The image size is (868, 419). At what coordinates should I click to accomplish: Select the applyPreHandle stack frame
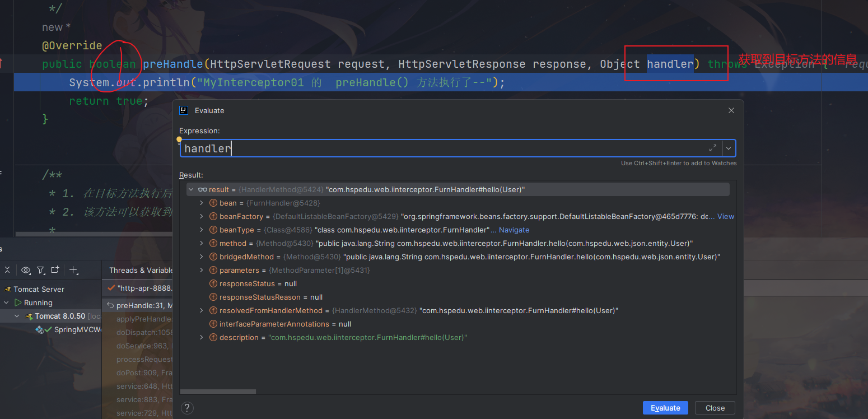tap(144, 319)
